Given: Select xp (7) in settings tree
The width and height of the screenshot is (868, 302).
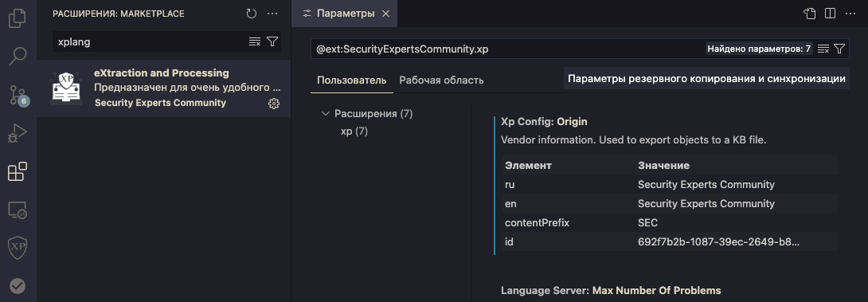Looking at the screenshot, I should tap(354, 131).
